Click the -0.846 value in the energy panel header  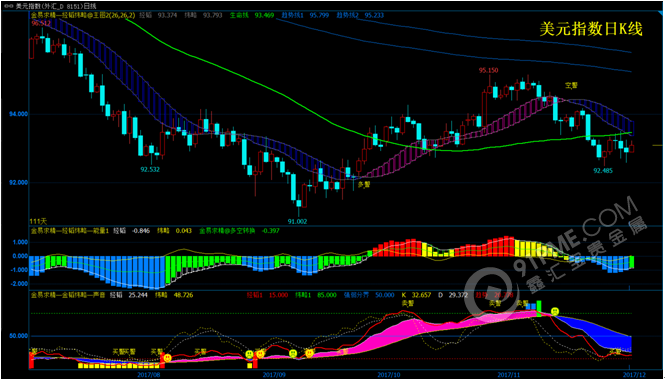(141, 231)
